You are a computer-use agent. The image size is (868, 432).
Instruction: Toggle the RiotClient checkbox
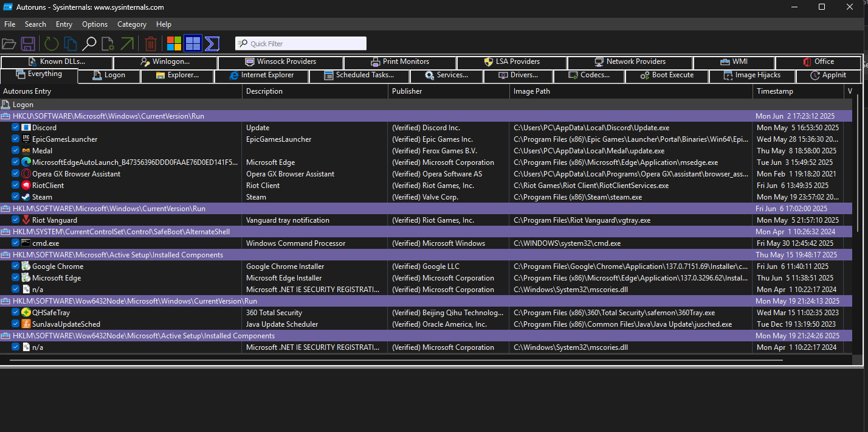16,186
